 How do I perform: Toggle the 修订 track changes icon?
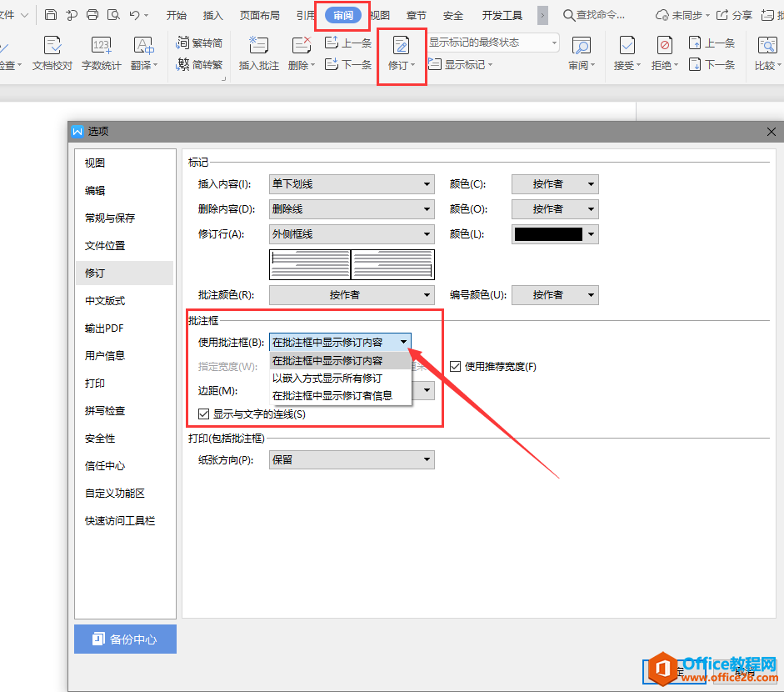click(401, 46)
